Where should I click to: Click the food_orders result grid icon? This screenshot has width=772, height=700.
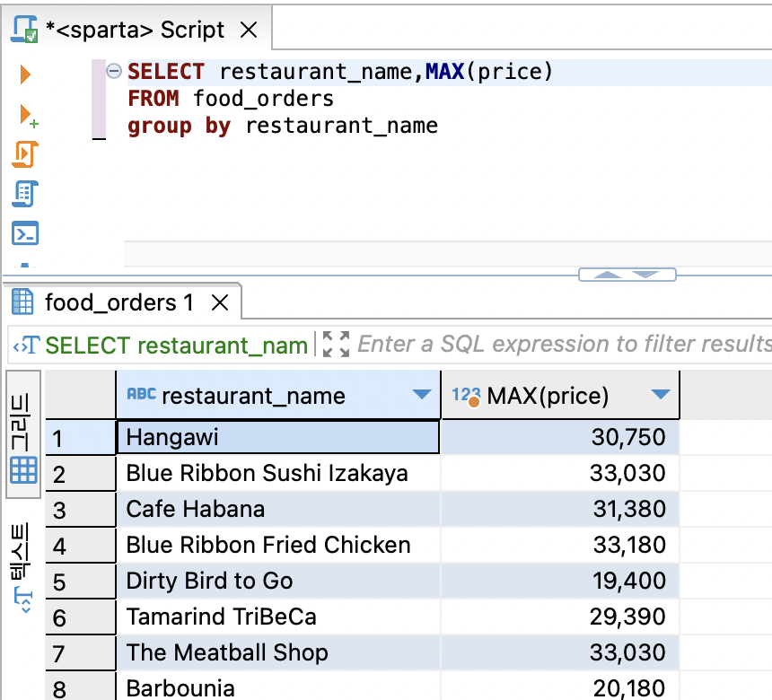click(22, 302)
